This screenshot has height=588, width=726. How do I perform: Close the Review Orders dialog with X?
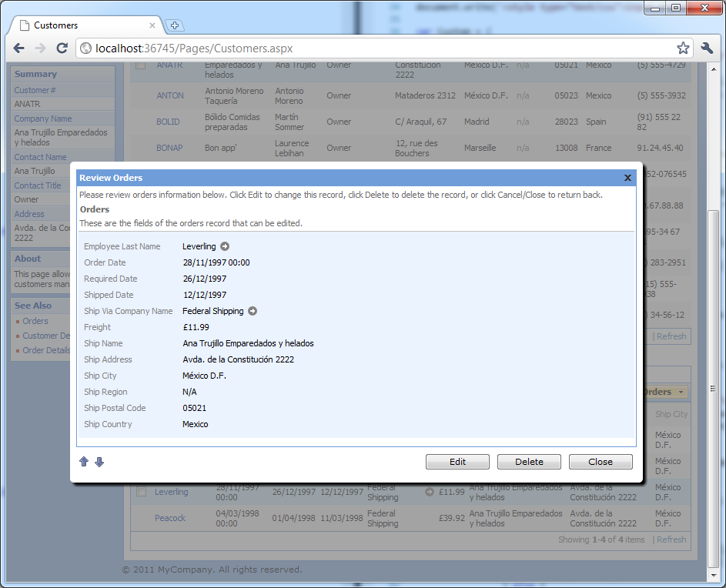point(627,178)
